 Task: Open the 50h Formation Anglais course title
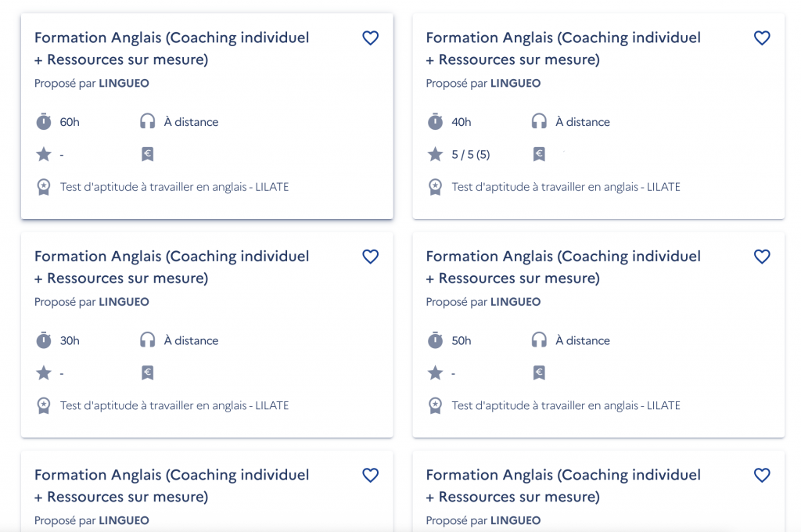click(x=563, y=268)
